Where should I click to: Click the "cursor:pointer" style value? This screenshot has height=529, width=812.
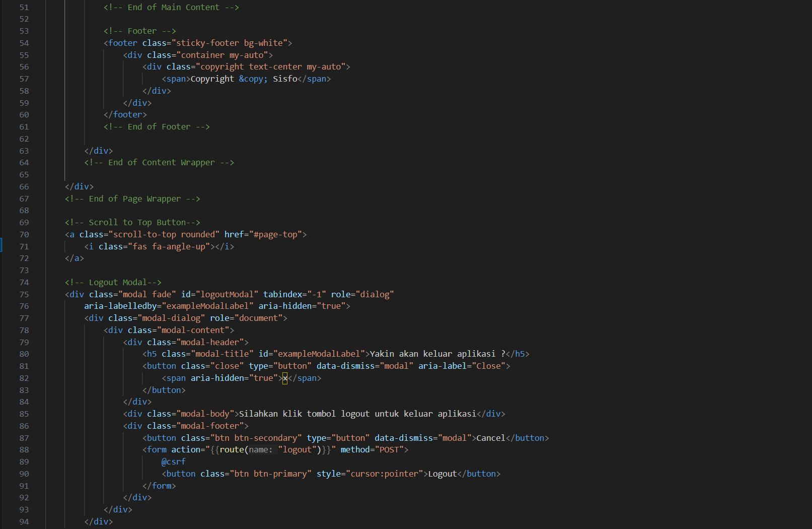[384, 474]
